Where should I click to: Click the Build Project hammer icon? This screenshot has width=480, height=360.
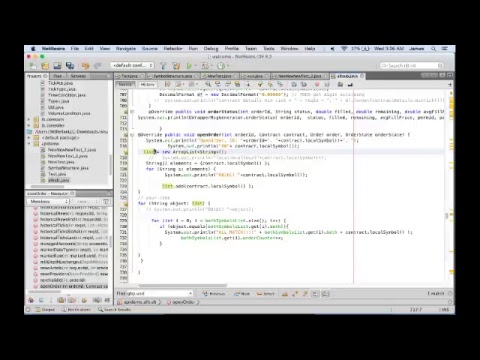(163, 66)
